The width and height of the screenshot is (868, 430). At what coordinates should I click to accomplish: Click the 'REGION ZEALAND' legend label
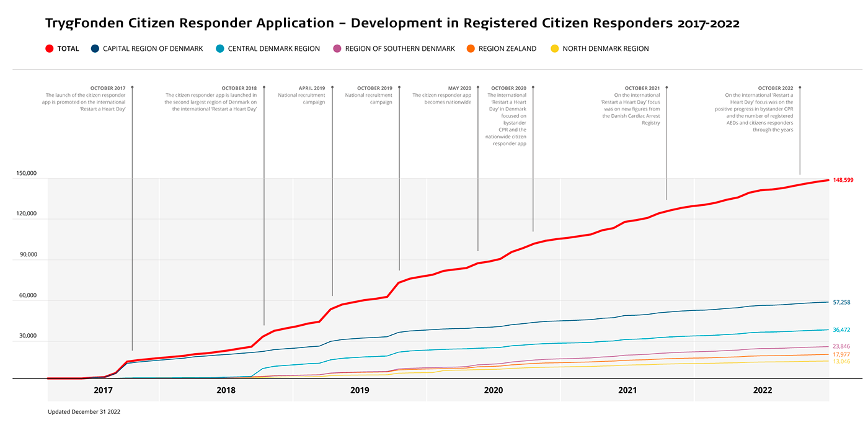(x=508, y=48)
